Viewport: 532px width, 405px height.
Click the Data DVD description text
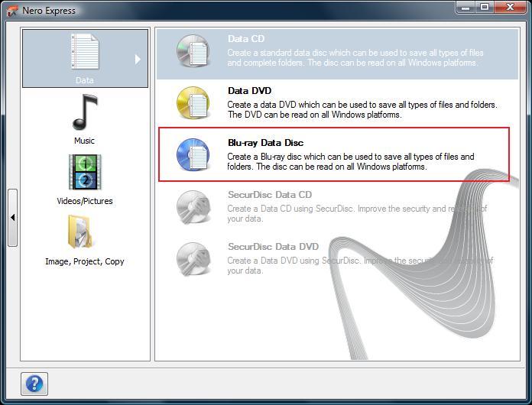coord(362,109)
